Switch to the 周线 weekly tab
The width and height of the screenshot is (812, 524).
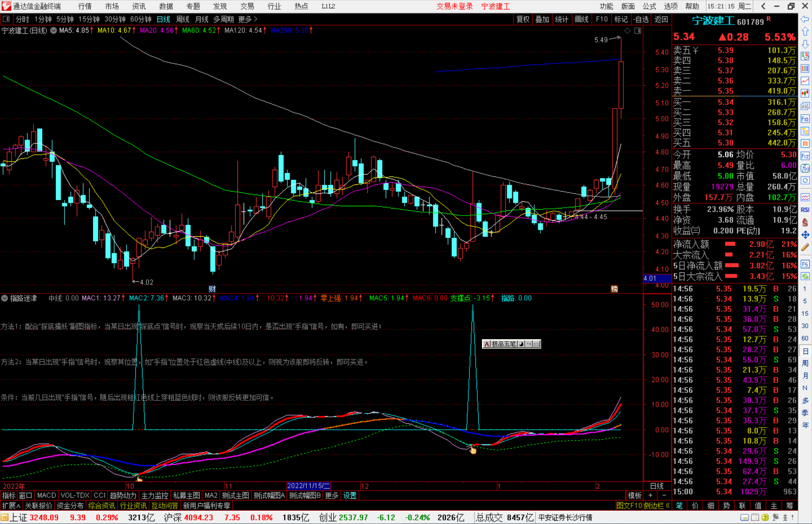(183, 19)
